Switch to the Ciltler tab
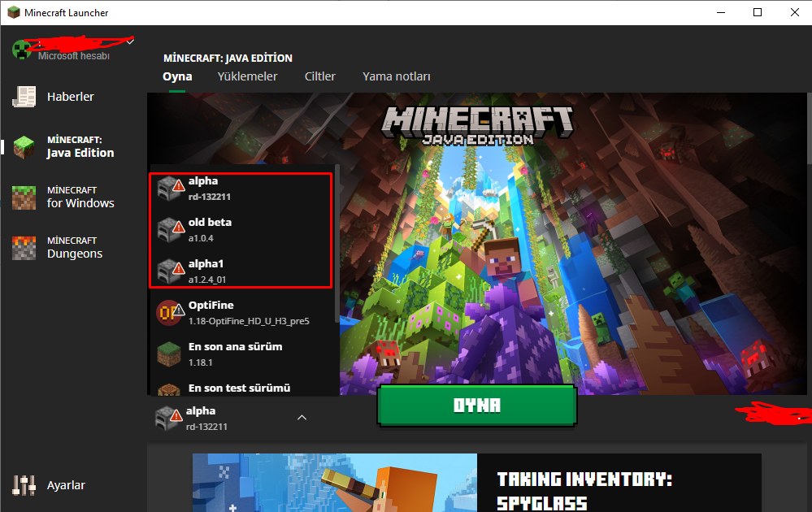 pyautogui.click(x=320, y=76)
